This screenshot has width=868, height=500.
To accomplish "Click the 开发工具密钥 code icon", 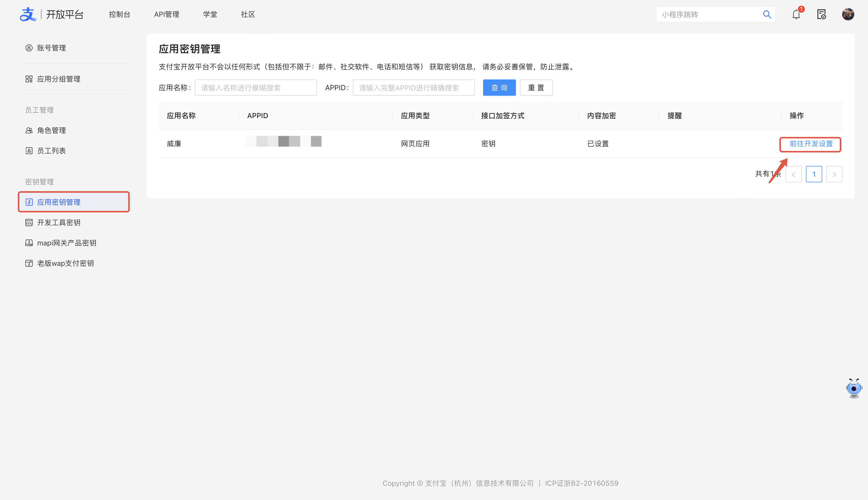I will click(29, 223).
